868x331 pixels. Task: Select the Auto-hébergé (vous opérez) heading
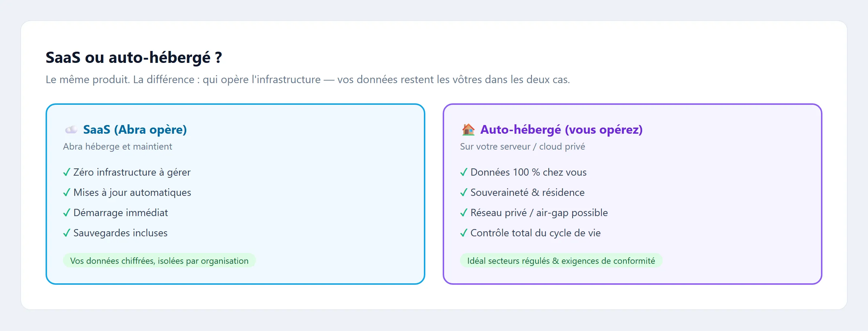561,129
